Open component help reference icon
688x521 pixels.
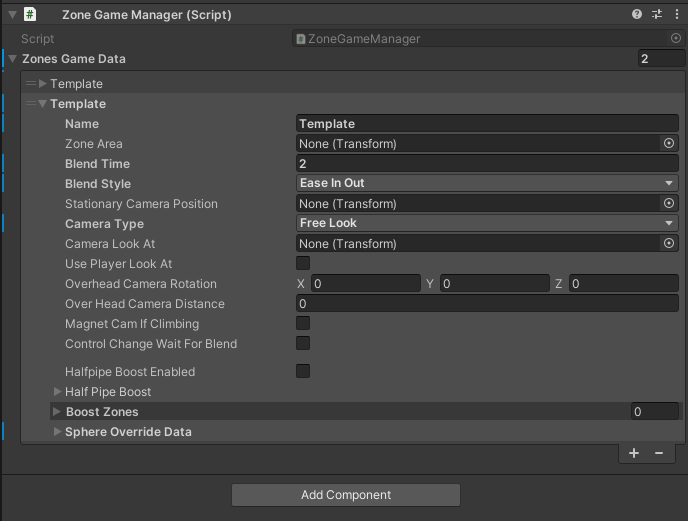pyautogui.click(x=637, y=14)
